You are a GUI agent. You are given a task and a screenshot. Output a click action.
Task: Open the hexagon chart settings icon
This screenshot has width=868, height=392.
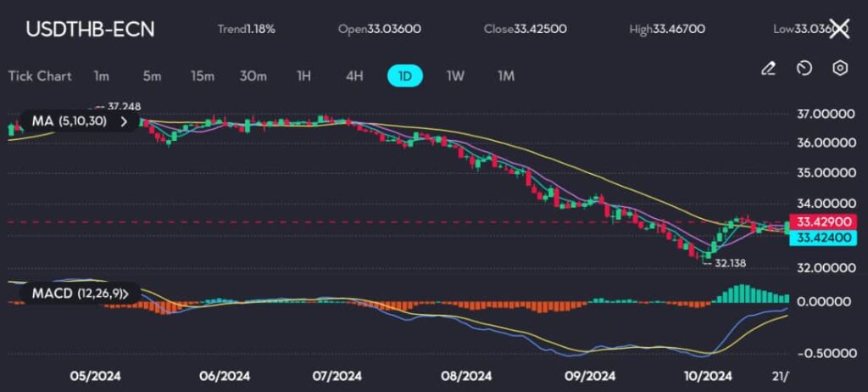click(840, 68)
